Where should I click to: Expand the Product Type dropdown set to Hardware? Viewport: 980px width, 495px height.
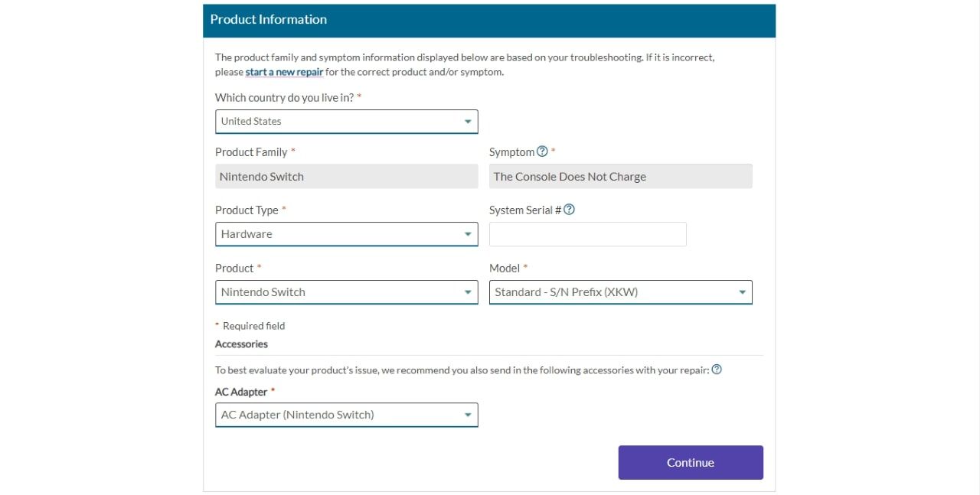coord(346,234)
